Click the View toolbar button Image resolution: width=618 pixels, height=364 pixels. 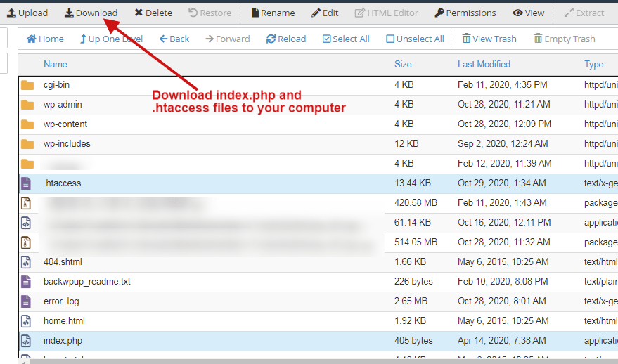(x=529, y=13)
